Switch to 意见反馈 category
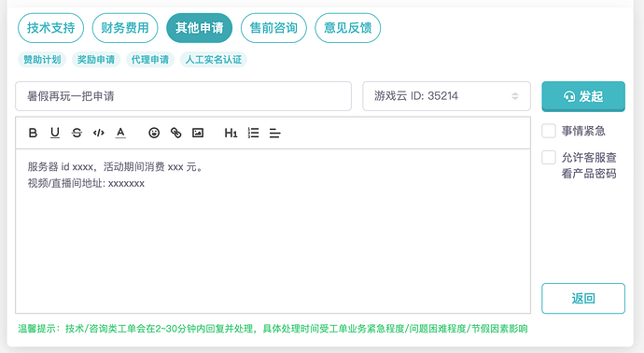644x353 pixels. pos(348,28)
